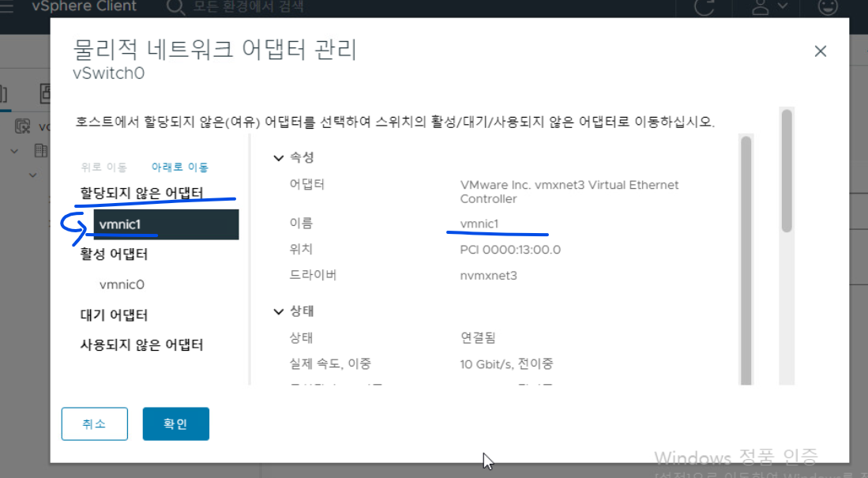Collapse the 속성 properties section
This screenshot has height=478, width=868.
click(279, 158)
